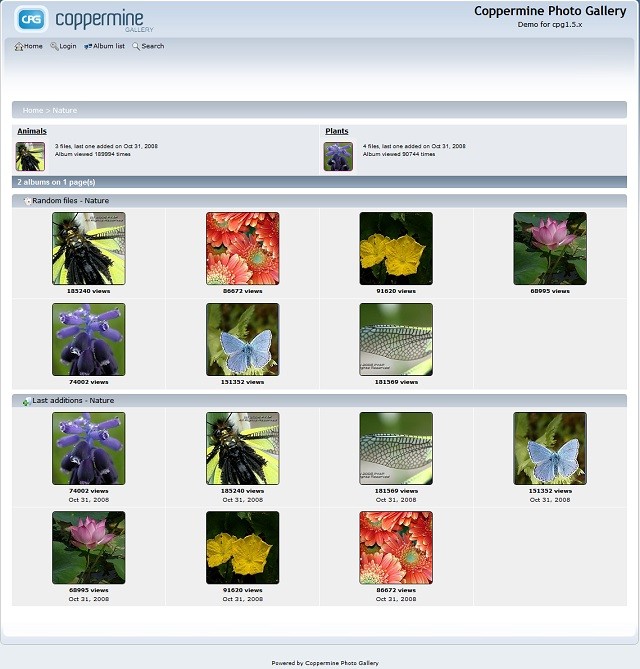Click the Random files dice icon
Image resolution: width=640 pixels, height=669 pixels.
point(27,201)
